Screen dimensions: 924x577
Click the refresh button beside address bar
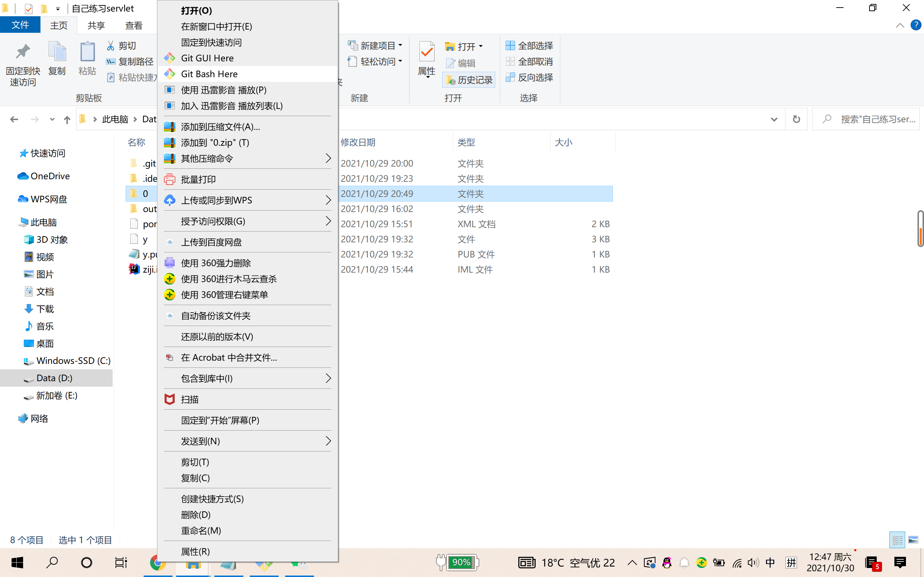(x=796, y=119)
